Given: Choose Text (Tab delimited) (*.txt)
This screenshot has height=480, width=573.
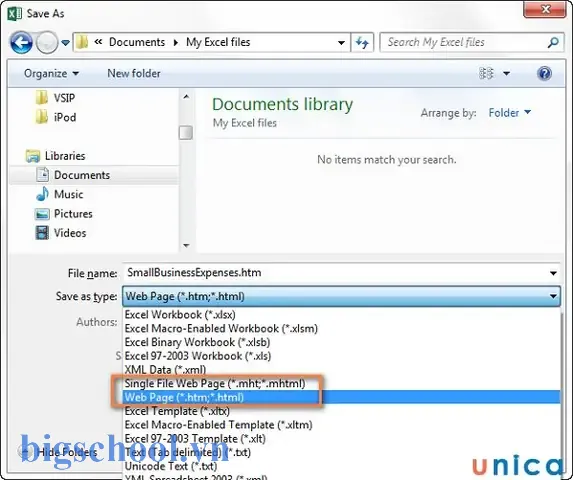Looking at the screenshot, I should coord(341,453).
